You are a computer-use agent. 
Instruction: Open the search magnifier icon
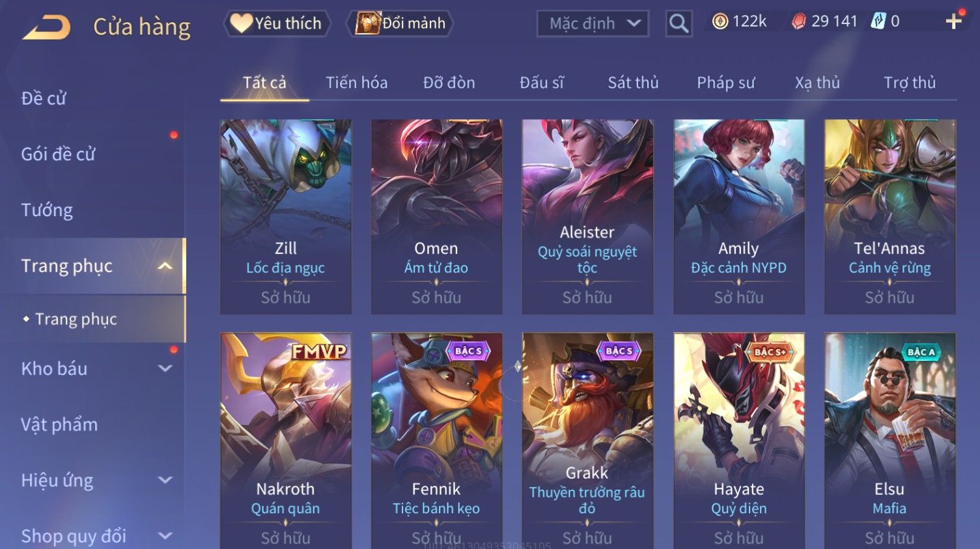pyautogui.click(x=679, y=23)
